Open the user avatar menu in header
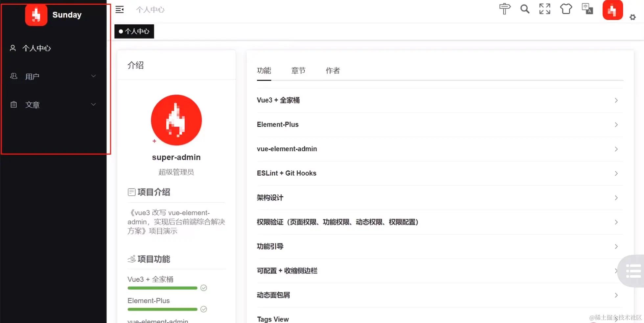 [612, 10]
